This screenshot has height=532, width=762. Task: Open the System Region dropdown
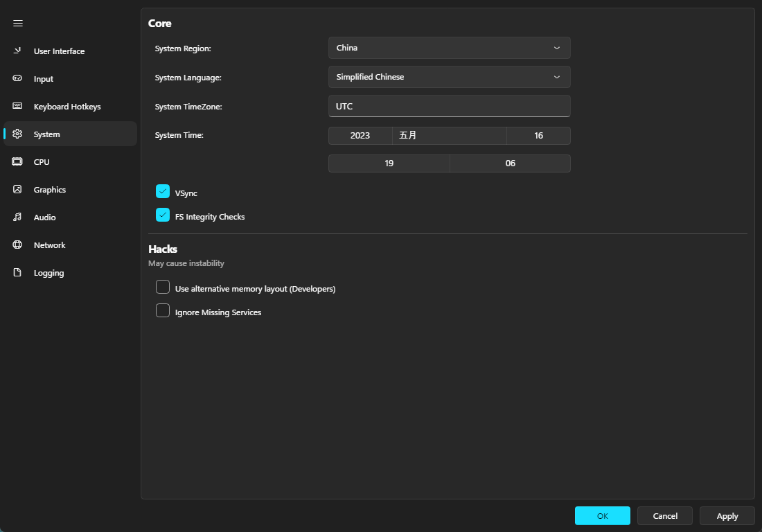click(x=450, y=48)
